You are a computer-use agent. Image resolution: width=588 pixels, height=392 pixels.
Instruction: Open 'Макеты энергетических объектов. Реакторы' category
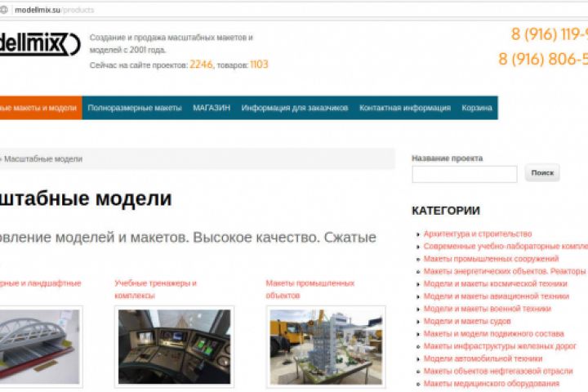pos(505,271)
